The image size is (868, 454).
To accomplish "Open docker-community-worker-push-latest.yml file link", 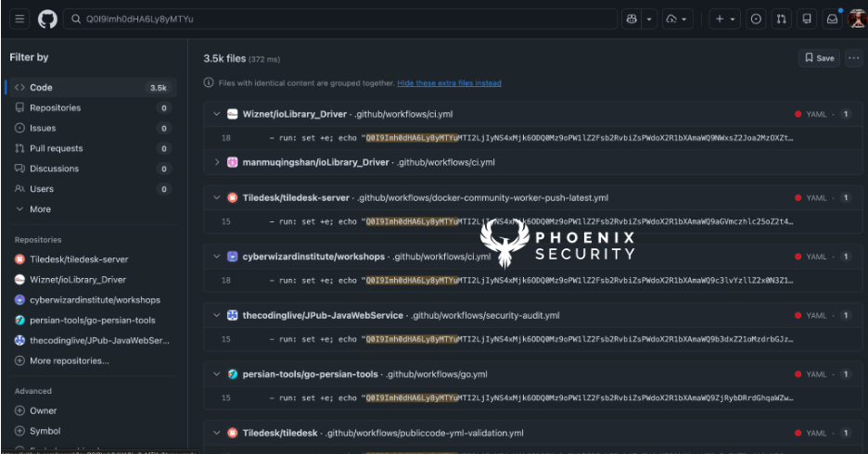I will pos(483,197).
